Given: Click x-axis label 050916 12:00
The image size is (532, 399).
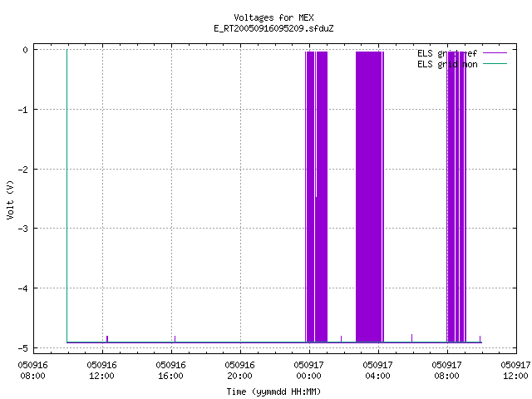Looking at the screenshot, I should click(x=101, y=371).
